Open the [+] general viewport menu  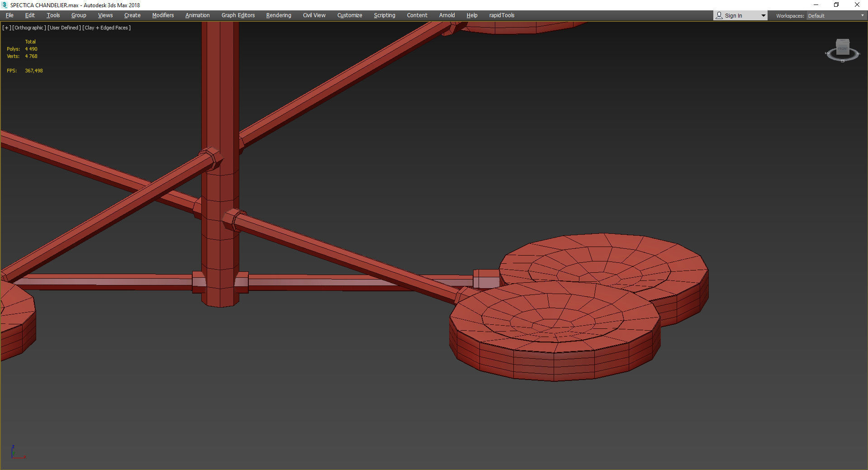point(7,28)
